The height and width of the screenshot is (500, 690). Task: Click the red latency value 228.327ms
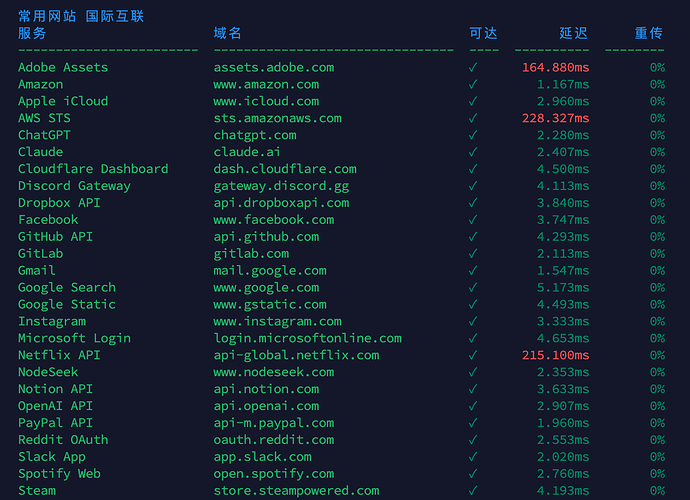555,118
